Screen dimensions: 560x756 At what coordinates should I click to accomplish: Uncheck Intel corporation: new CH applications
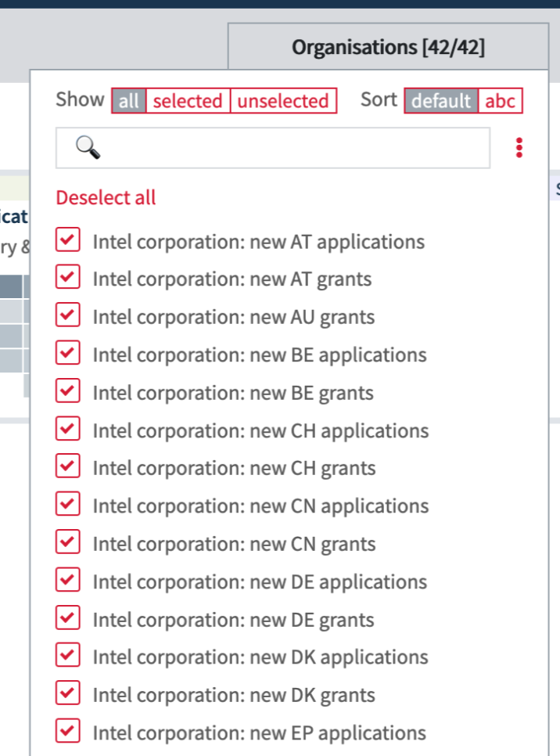67,428
